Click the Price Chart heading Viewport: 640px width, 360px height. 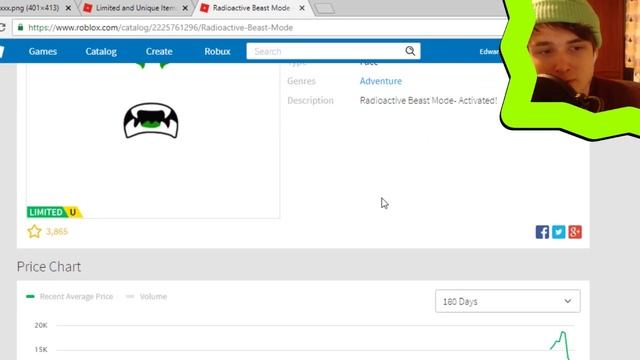[x=49, y=267]
